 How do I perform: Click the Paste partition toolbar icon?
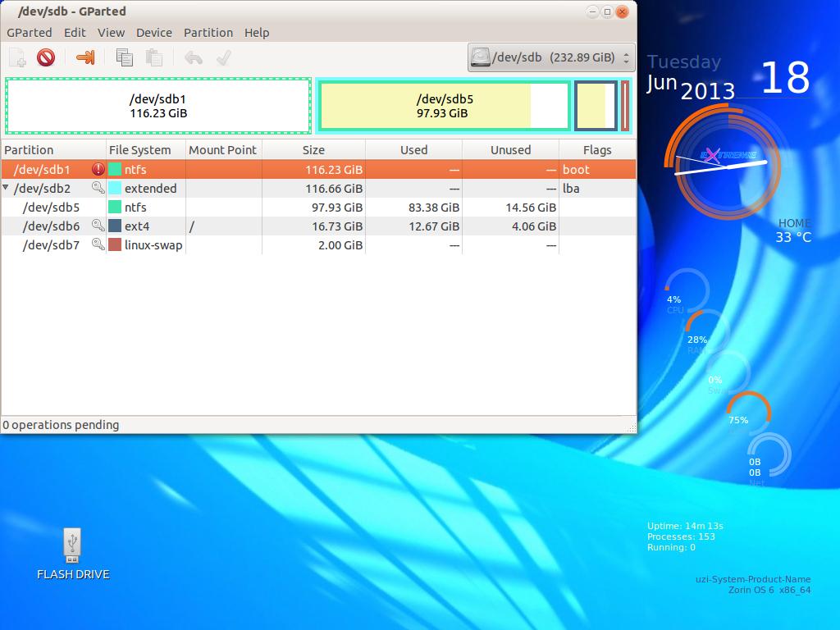(x=153, y=57)
